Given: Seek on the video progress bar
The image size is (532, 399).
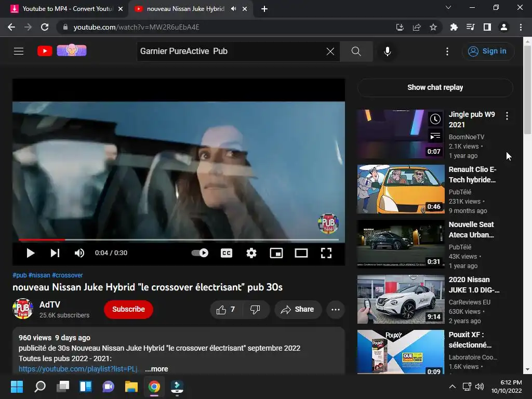Looking at the screenshot, I should coord(179,240).
